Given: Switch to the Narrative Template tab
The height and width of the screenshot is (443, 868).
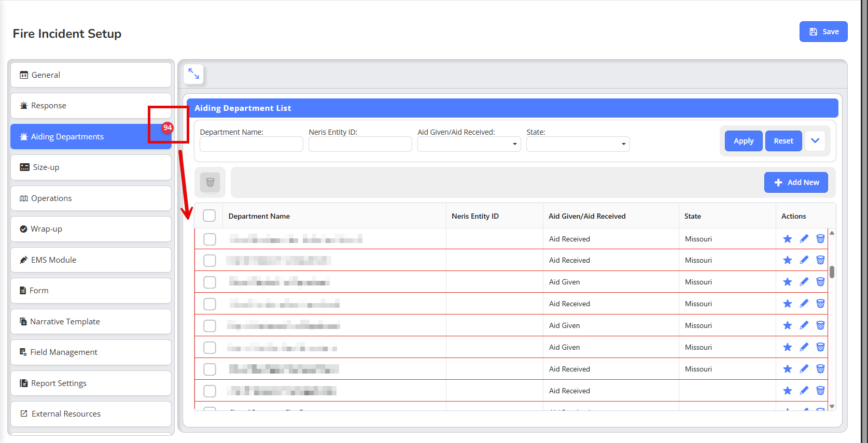Looking at the screenshot, I should click(91, 322).
